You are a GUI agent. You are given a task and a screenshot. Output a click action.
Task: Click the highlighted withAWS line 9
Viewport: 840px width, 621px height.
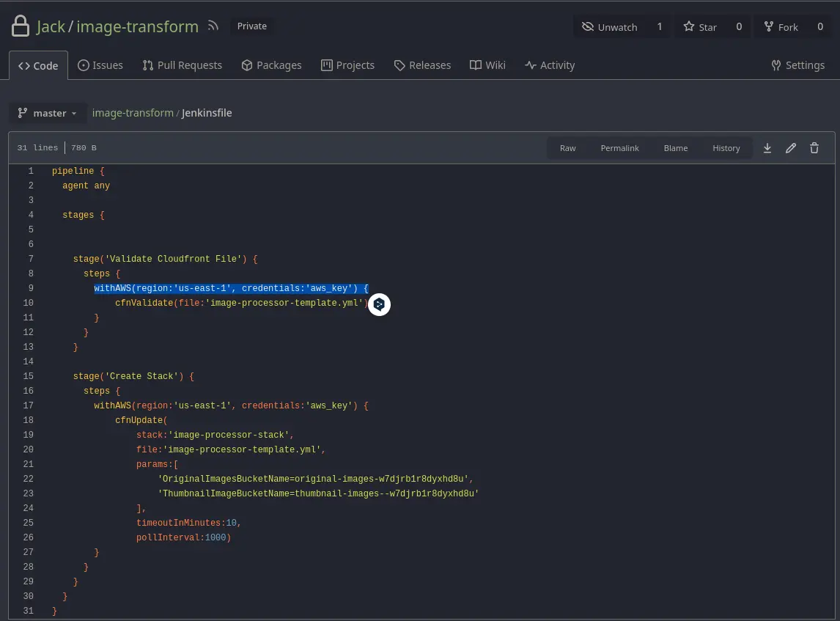232,288
